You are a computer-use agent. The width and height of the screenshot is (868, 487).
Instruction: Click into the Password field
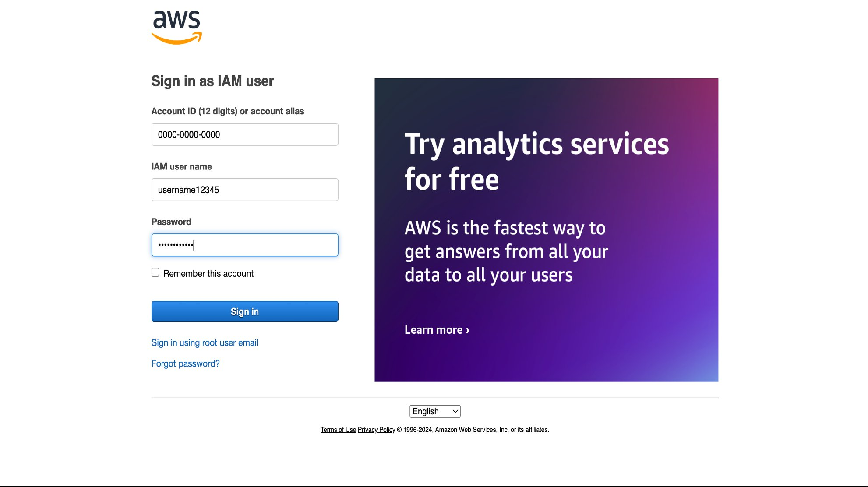(244, 245)
